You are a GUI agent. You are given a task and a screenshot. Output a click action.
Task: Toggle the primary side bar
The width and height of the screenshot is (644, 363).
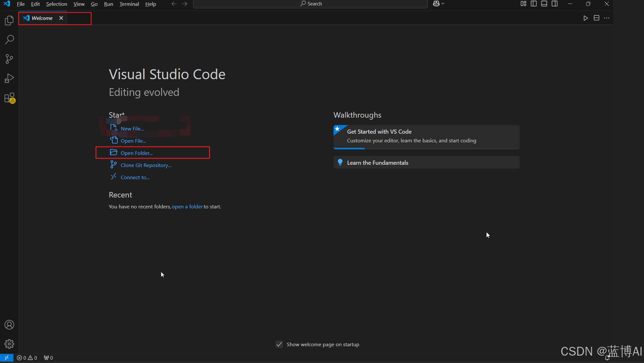[534, 4]
